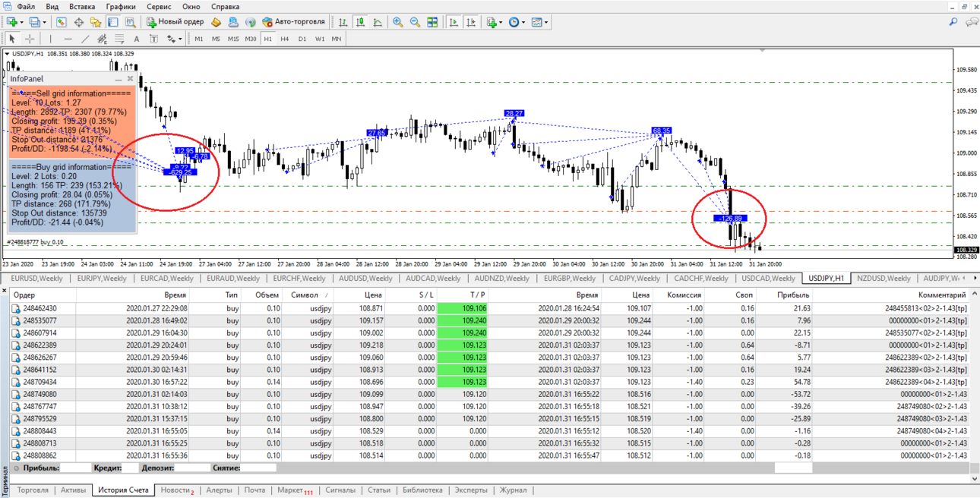Open the Журнал terminal tab
The image size is (980, 498).
[514, 490]
